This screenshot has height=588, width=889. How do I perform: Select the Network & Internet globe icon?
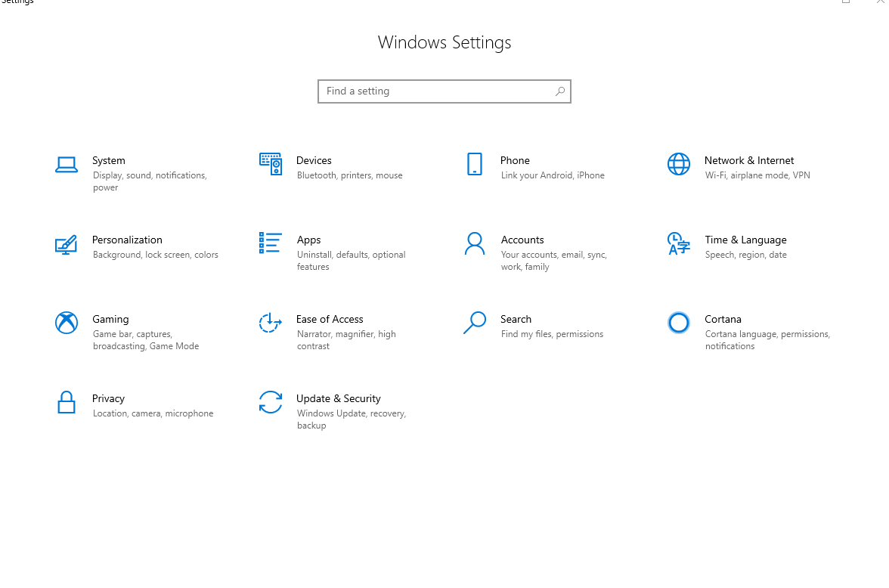(x=679, y=164)
